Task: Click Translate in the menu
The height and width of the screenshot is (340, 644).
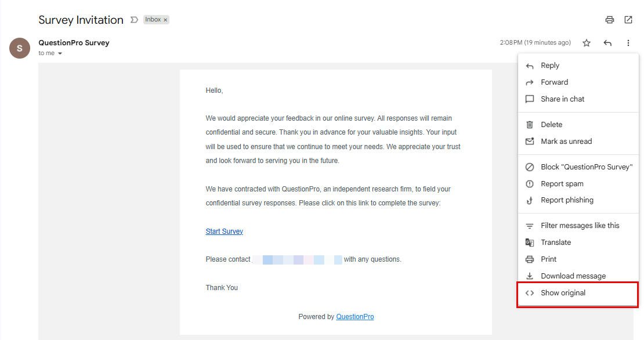Action: (x=556, y=243)
